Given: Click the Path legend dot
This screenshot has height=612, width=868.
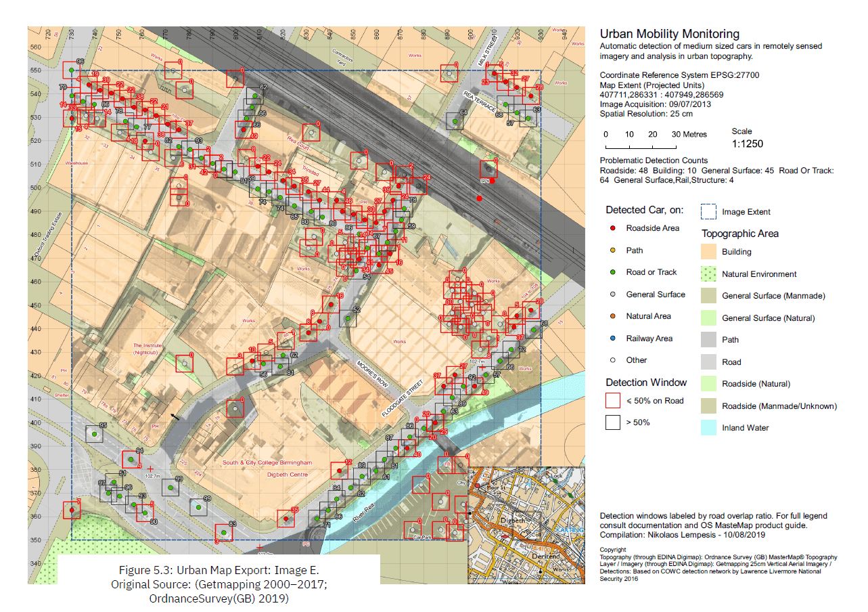Looking at the screenshot, I should point(613,250).
